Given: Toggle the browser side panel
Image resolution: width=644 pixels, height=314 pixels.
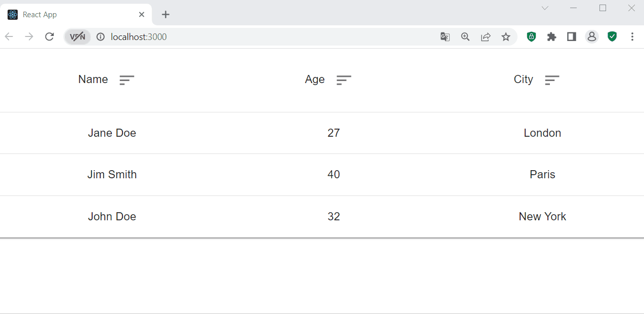Looking at the screenshot, I should pyautogui.click(x=572, y=37).
